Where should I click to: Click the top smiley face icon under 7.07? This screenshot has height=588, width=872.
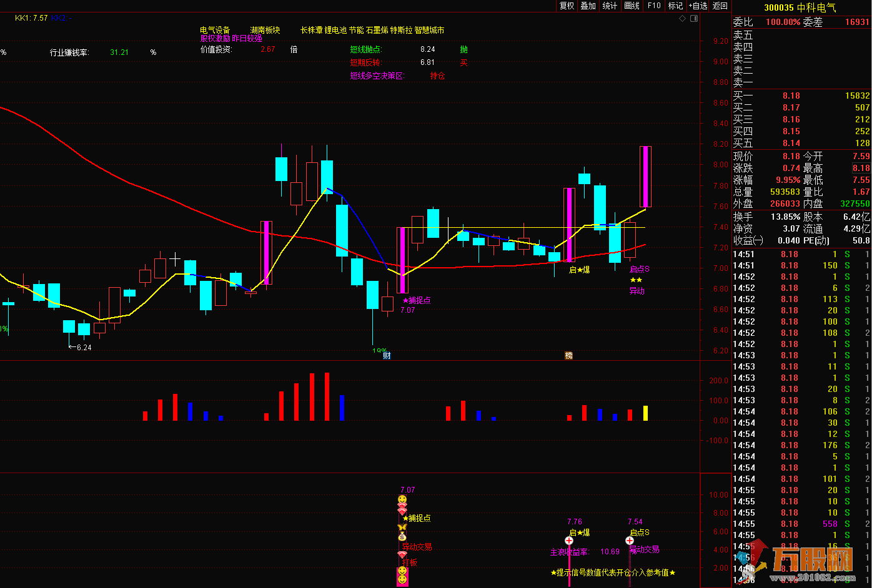(x=402, y=499)
